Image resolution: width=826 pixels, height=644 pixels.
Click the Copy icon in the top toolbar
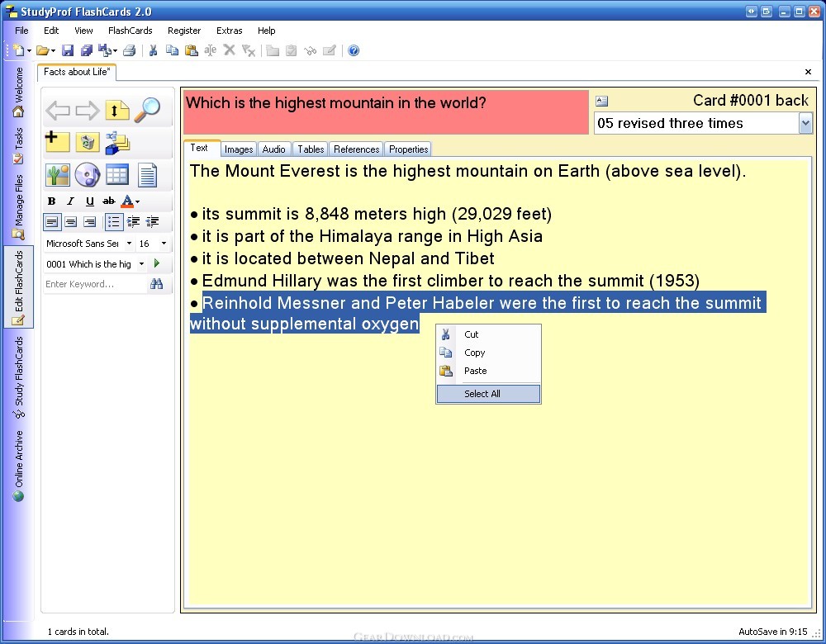pos(173,50)
